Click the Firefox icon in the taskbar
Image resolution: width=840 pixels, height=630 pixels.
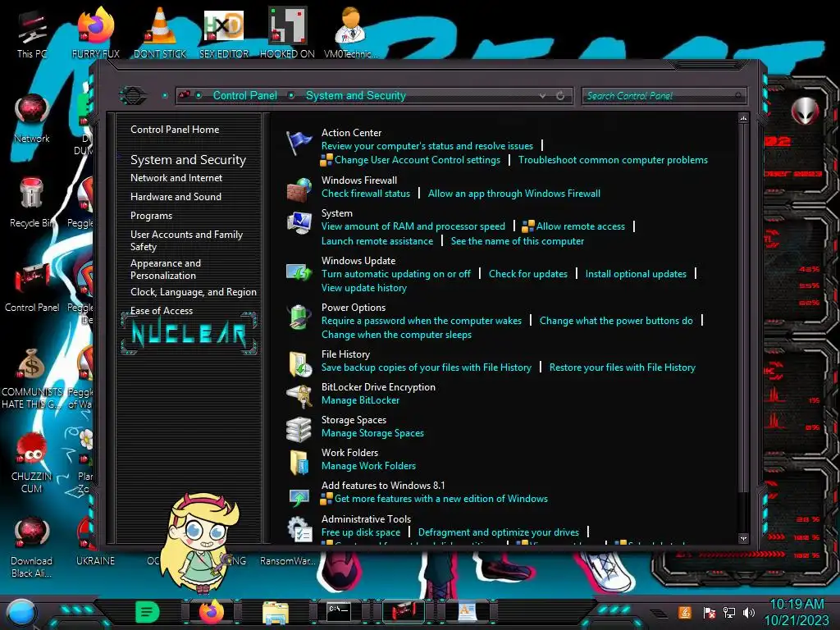pos(212,611)
